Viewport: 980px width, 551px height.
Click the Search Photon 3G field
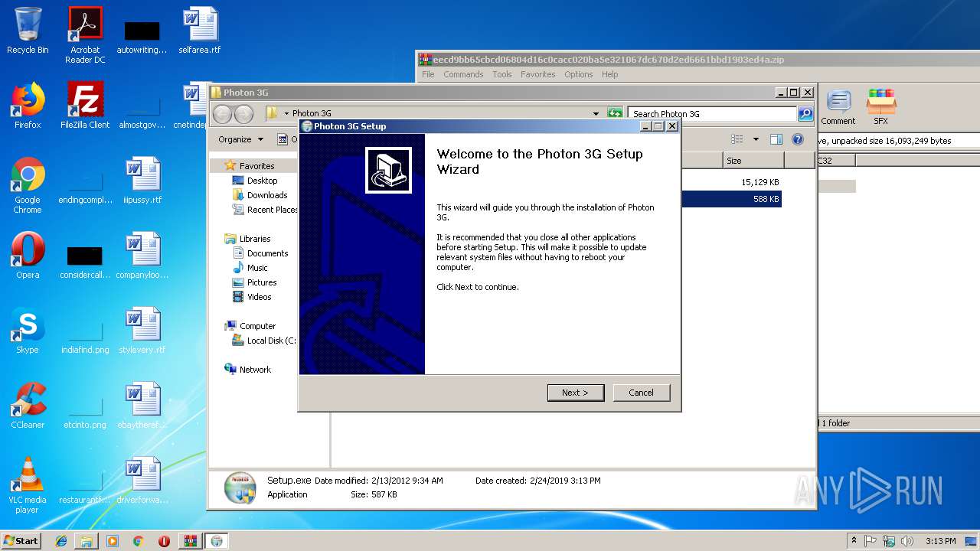713,114
